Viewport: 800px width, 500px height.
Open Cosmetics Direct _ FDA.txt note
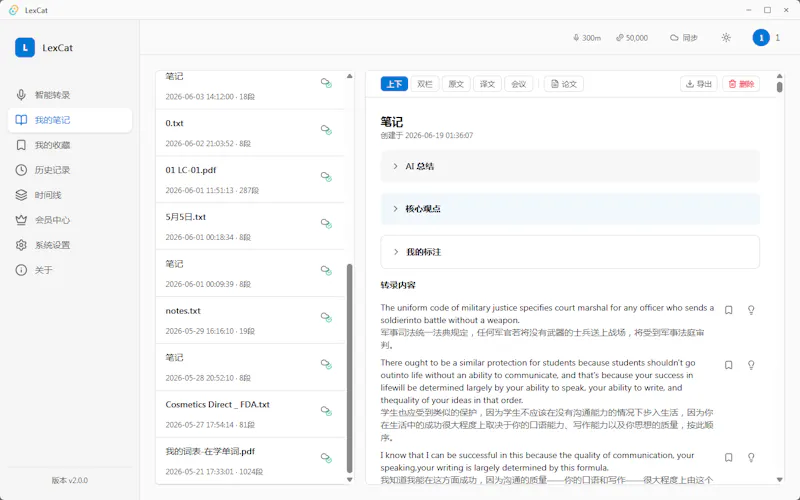click(x=250, y=414)
